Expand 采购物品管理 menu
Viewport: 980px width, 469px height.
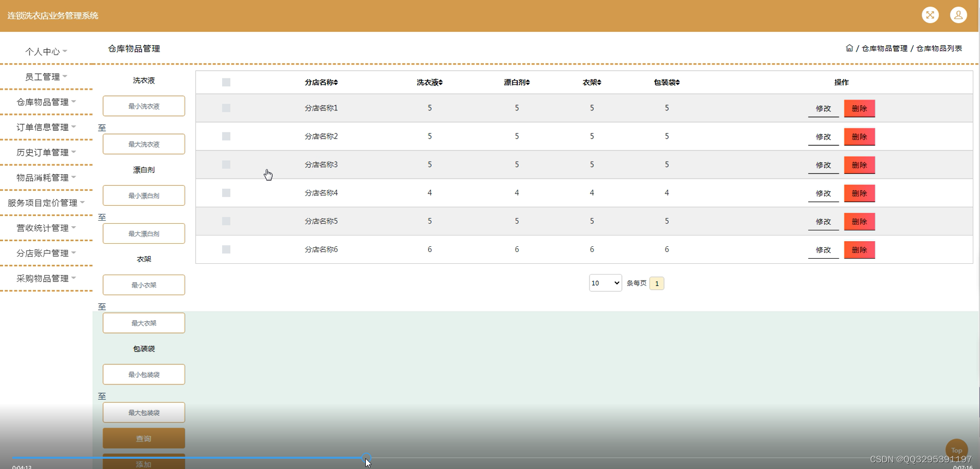tap(46, 278)
